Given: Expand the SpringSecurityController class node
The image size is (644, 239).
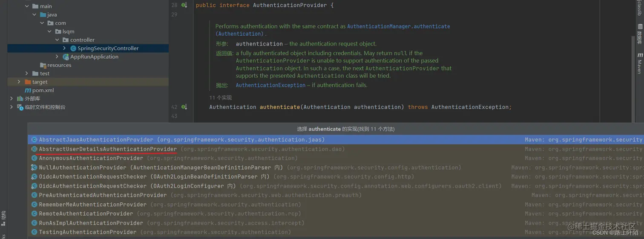Looking at the screenshot, I should click(64, 48).
